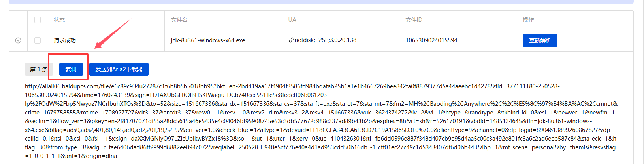644x164 pixels.
Task: Click the 状态 column header
Action: coord(59,20)
